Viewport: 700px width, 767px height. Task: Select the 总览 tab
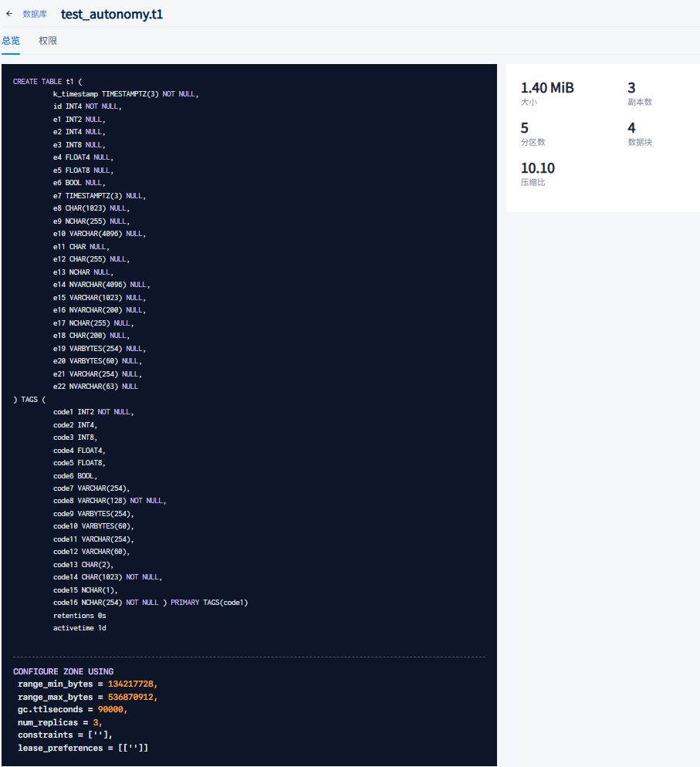(x=11, y=41)
